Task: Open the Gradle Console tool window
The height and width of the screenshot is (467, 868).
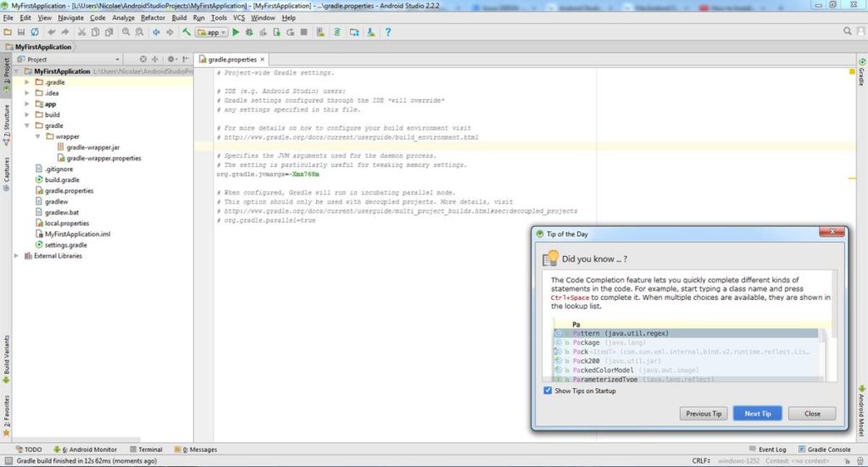Action: 824,449
